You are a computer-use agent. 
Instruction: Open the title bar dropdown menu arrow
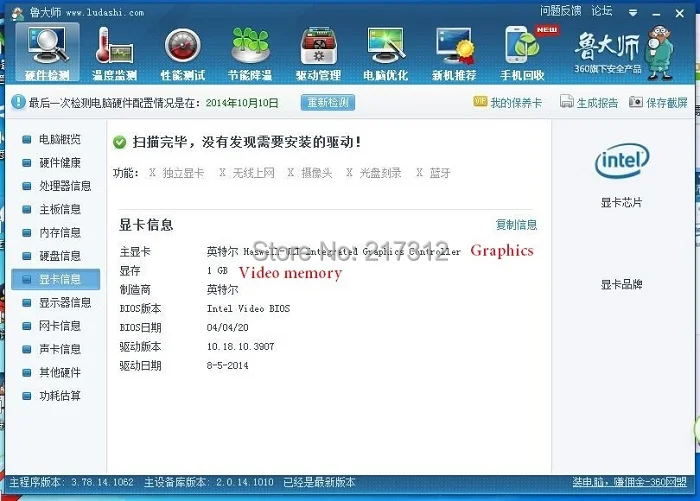pyautogui.click(x=633, y=13)
